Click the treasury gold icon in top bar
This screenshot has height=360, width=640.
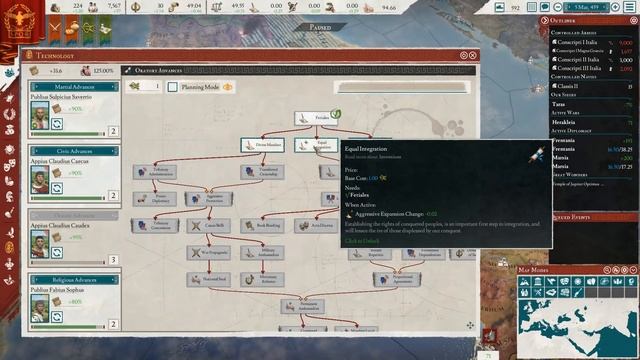55,7
